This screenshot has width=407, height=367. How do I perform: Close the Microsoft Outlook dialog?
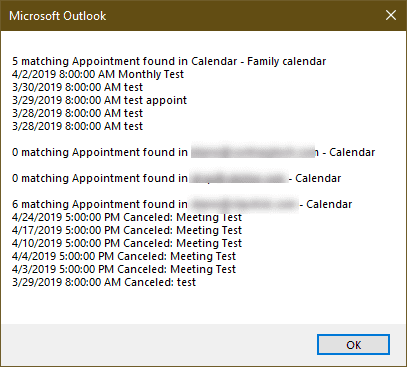coord(391,15)
